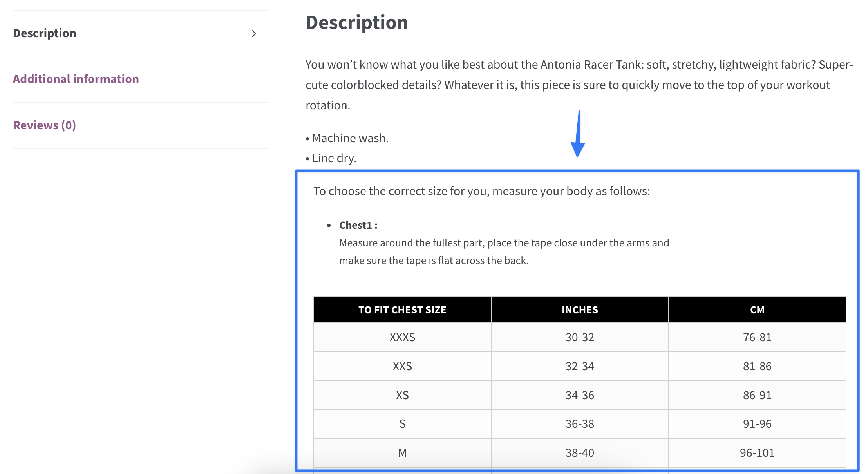This screenshot has width=868, height=474.
Task: Open the Additional information tab
Action: (x=76, y=79)
